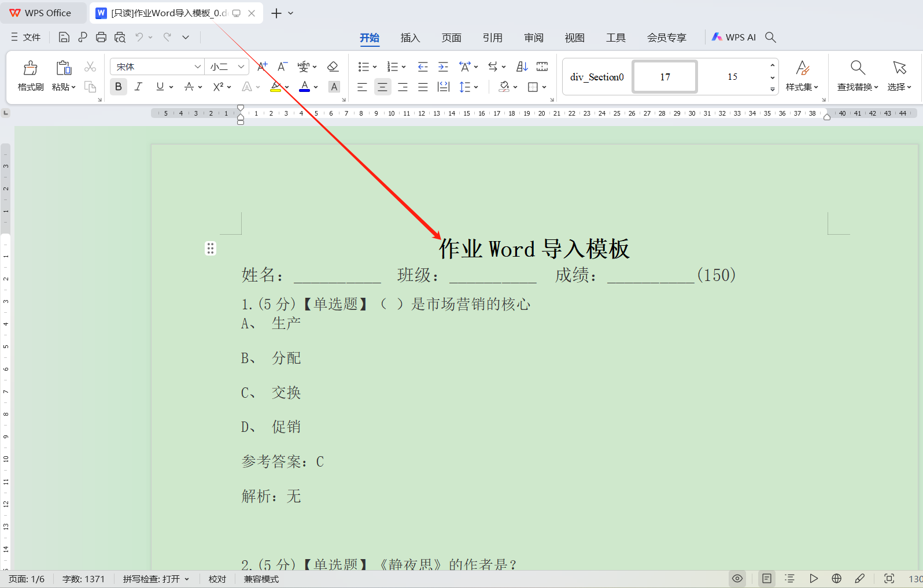Click the sort icon in paragraph group

click(x=522, y=67)
